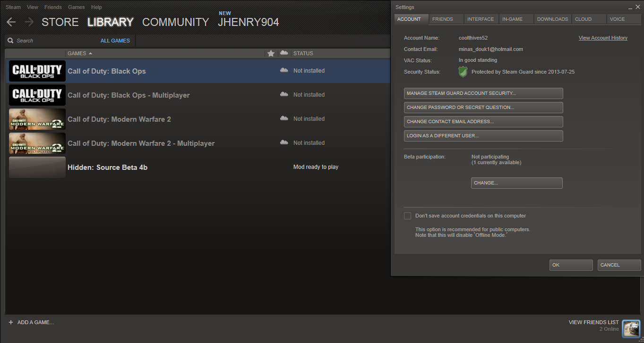
Task: Click the search magnifier icon
Action: tap(10, 41)
